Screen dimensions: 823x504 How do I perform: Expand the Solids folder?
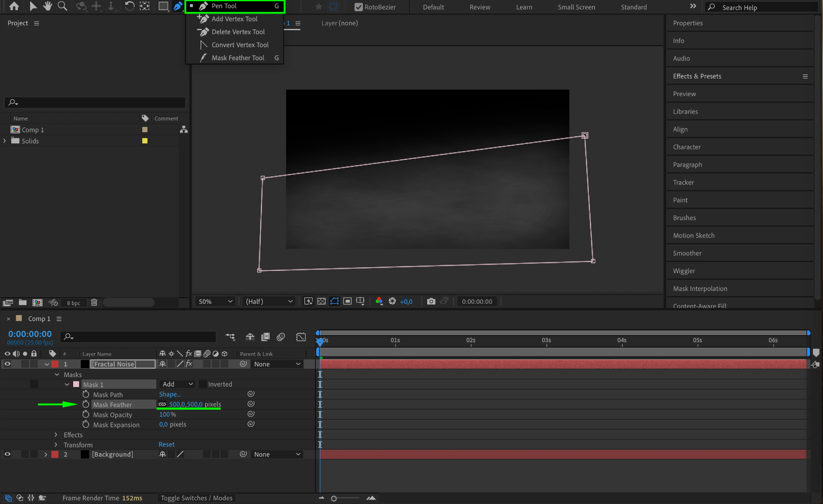5,141
